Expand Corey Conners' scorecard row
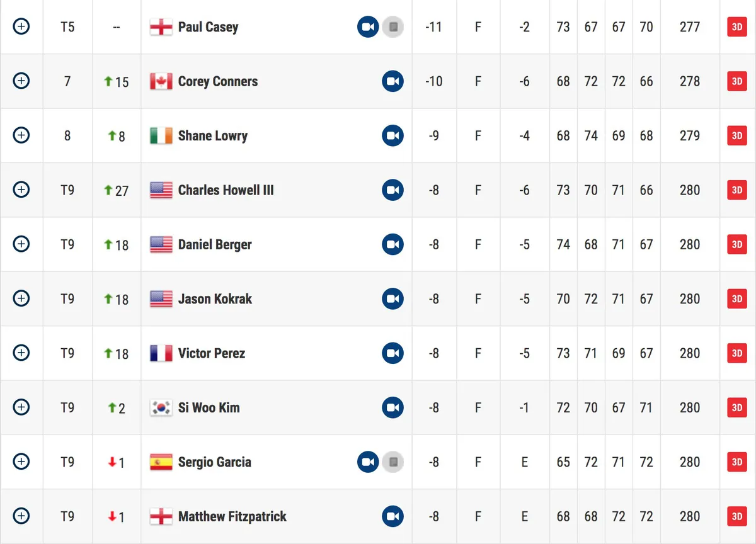The height and width of the screenshot is (544, 756). pos(21,81)
